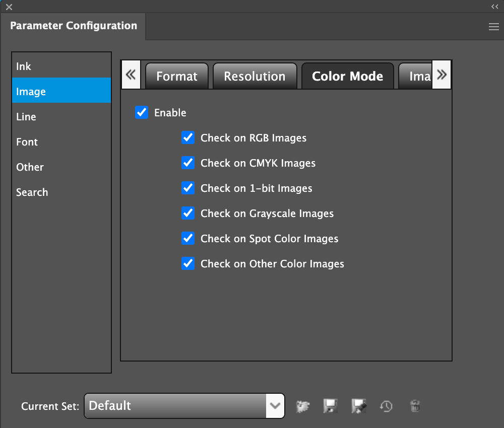Select Font category in sidebar
504x428 pixels.
27,142
